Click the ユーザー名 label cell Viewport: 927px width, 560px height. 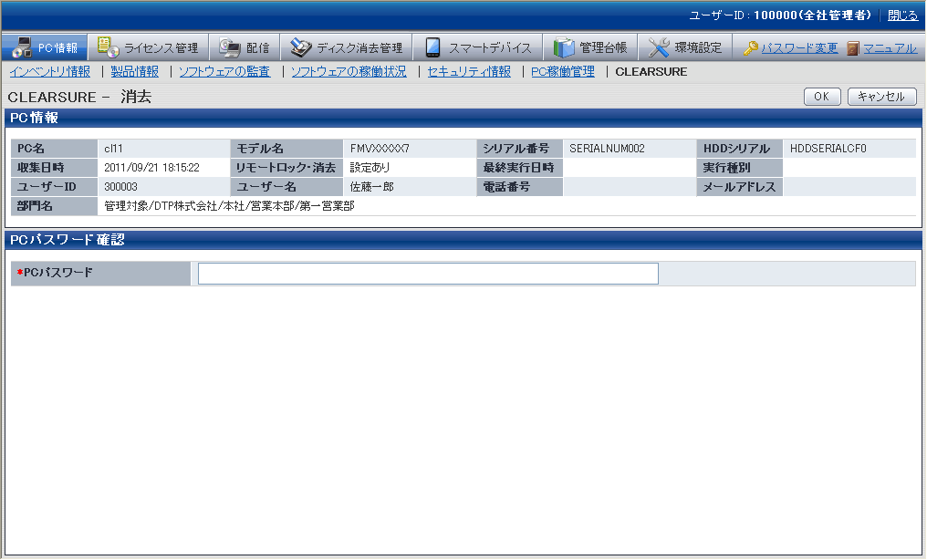click(x=286, y=187)
